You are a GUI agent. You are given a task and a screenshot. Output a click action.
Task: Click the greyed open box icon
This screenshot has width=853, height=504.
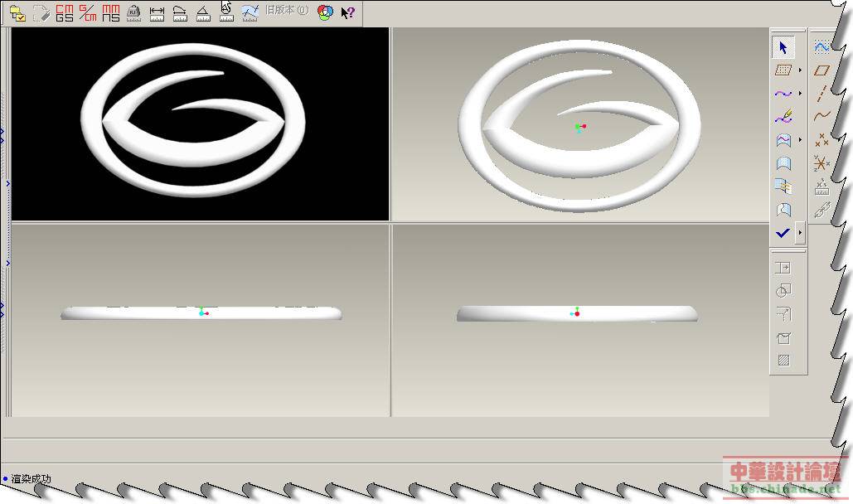coord(783,337)
